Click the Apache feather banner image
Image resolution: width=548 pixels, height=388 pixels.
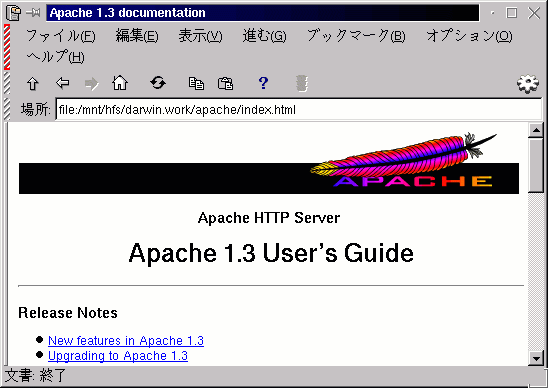tap(269, 163)
